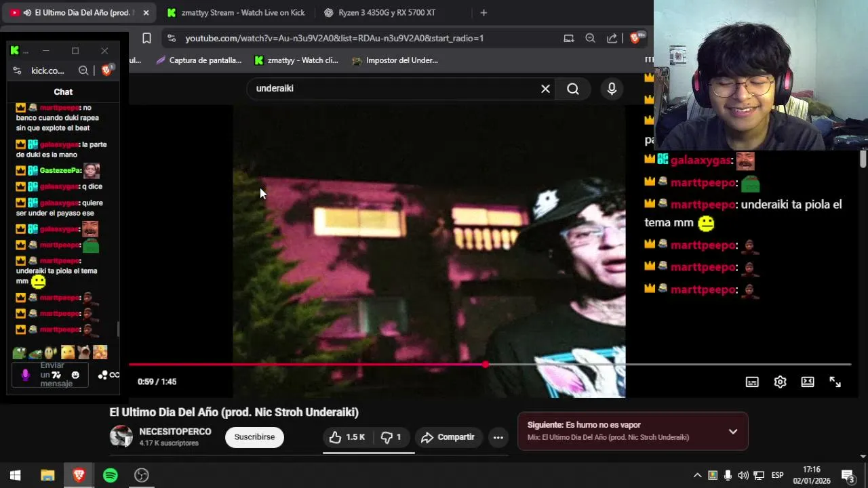The width and height of the screenshot is (868, 488).
Task: Click the 0:59 / 1:45 time display
Action: 157,382
